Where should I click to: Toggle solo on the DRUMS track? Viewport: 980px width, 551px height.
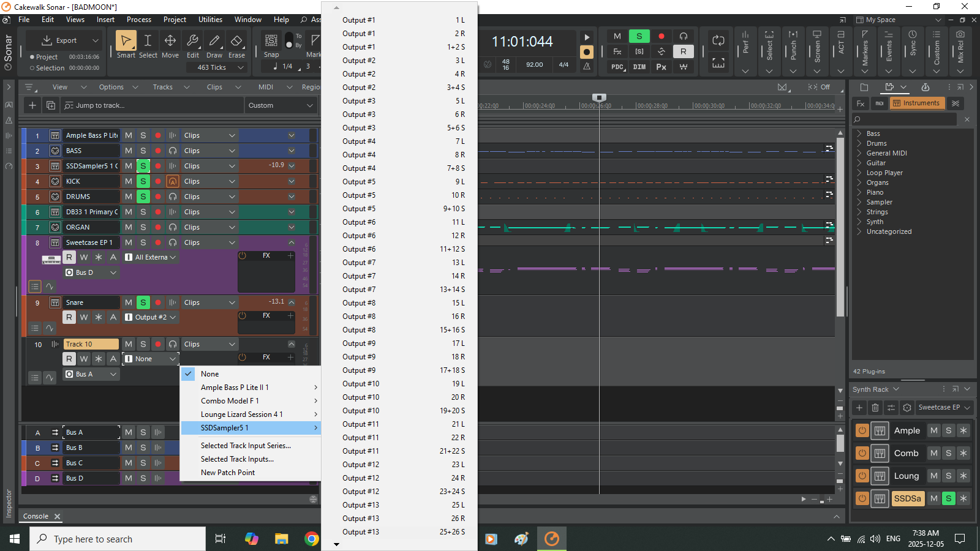click(x=143, y=197)
